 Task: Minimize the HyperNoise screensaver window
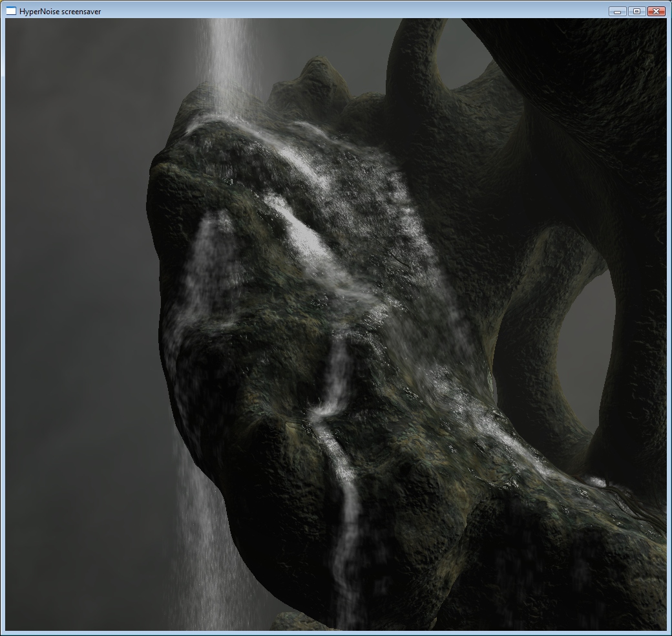(x=617, y=11)
